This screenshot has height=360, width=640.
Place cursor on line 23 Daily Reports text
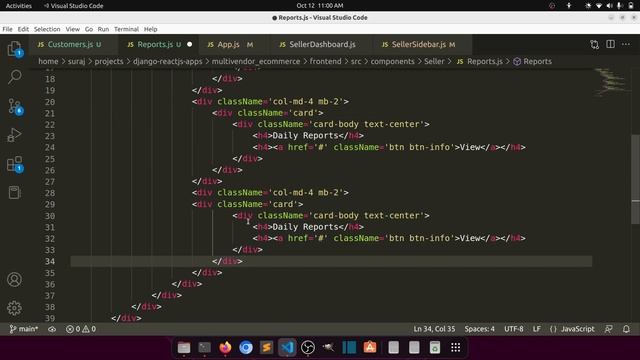coord(306,136)
